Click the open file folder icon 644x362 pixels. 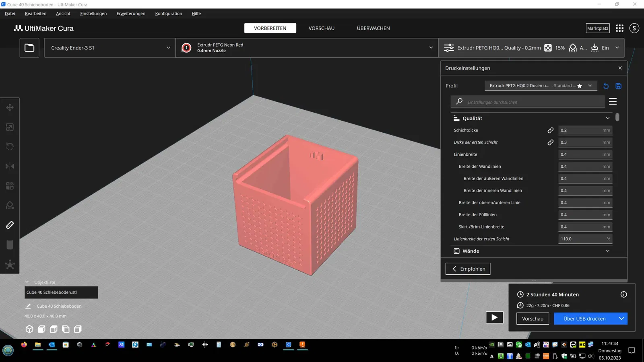(x=29, y=48)
